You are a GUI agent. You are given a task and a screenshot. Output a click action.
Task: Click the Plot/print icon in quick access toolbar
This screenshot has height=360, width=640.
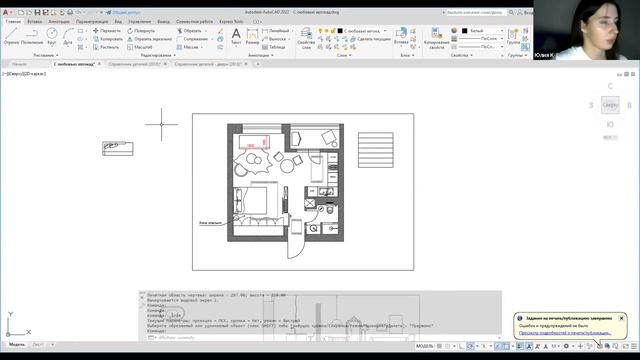click(70, 13)
